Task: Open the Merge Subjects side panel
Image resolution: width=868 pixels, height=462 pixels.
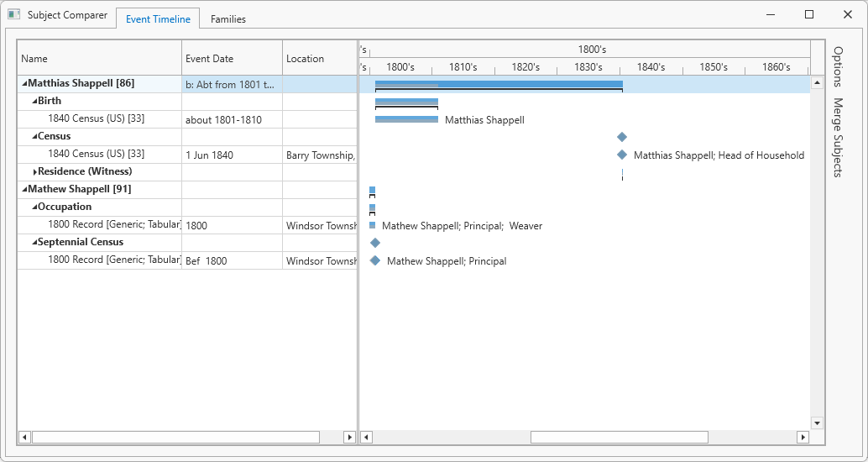Action: 838,137
